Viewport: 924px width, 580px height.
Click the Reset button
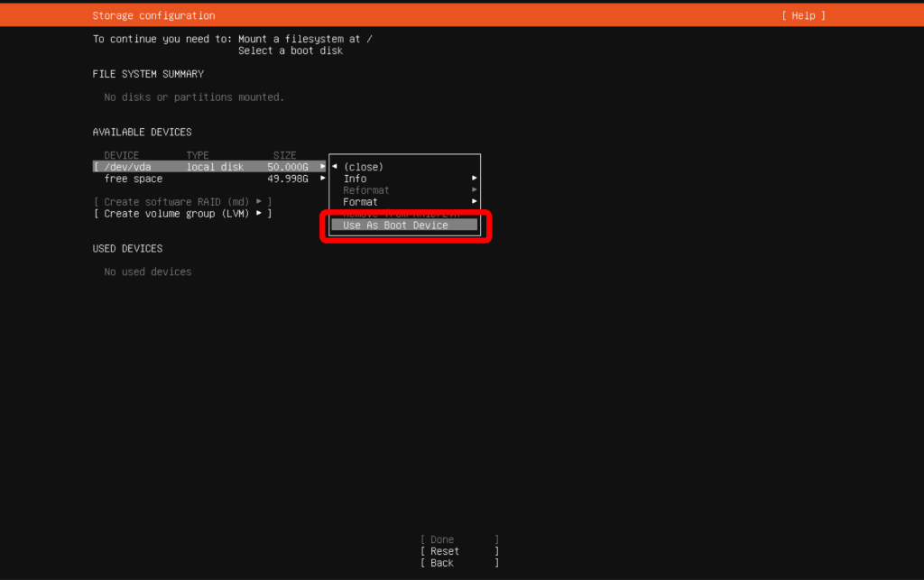(459, 551)
